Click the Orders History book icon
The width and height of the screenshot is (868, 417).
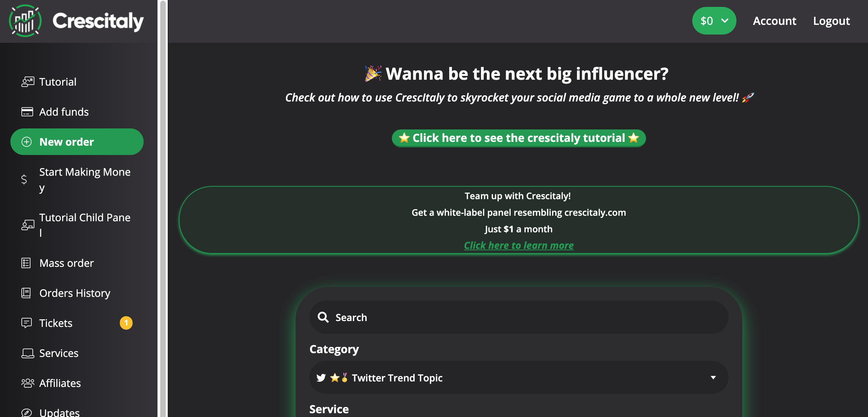click(26, 293)
